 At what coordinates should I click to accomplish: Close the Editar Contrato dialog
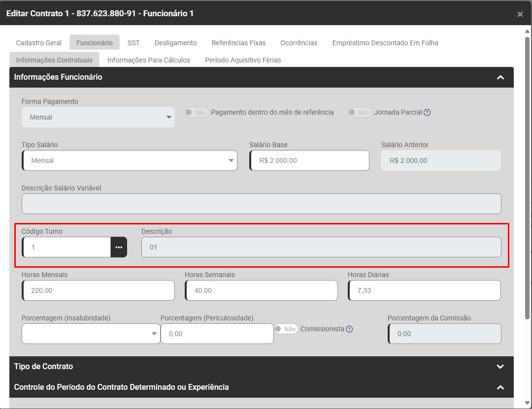(520, 14)
